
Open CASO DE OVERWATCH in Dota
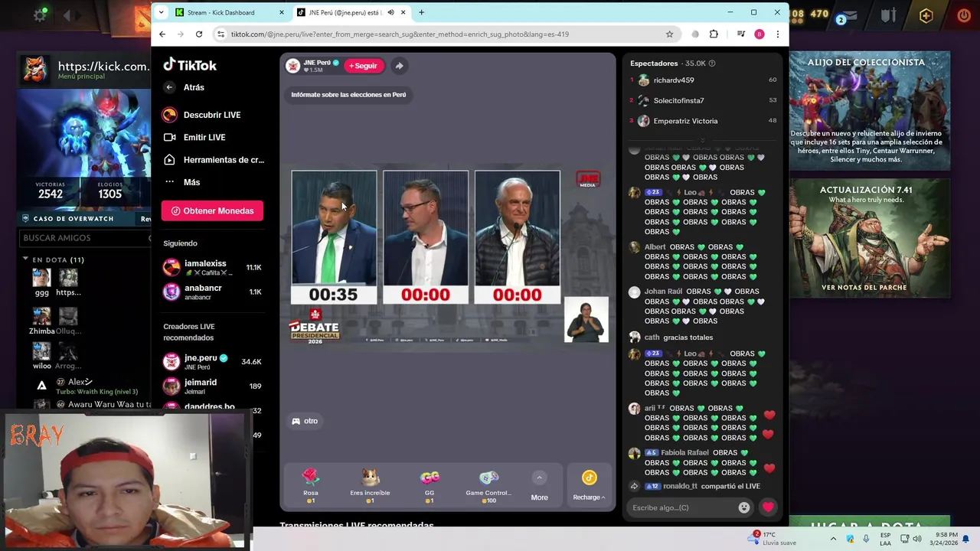click(x=73, y=219)
